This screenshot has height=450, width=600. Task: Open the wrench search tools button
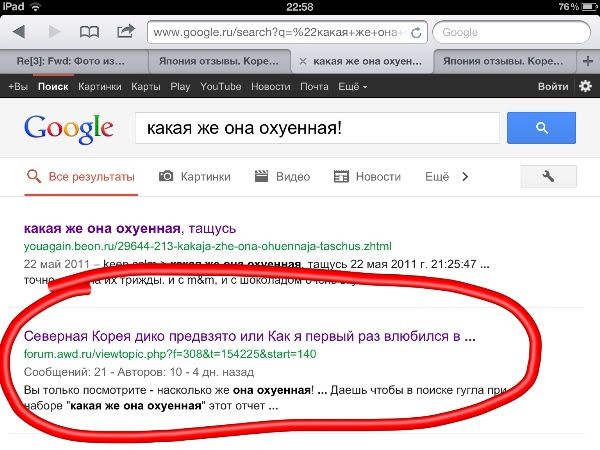pyautogui.click(x=548, y=177)
